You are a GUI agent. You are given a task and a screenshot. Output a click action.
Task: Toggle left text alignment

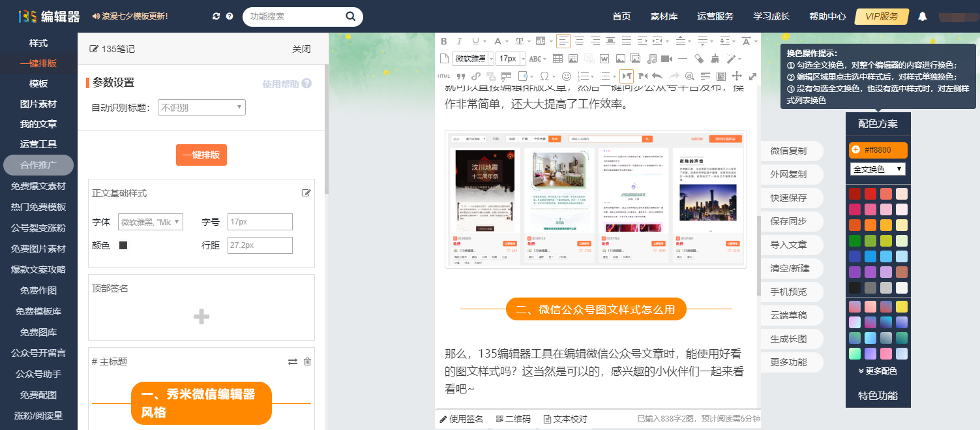pyautogui.click(x=563, y=41)
